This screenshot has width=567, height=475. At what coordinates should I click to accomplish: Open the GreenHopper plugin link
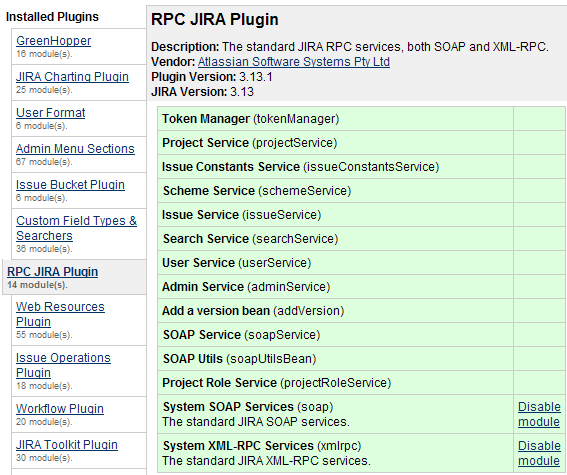pos(54,41)
